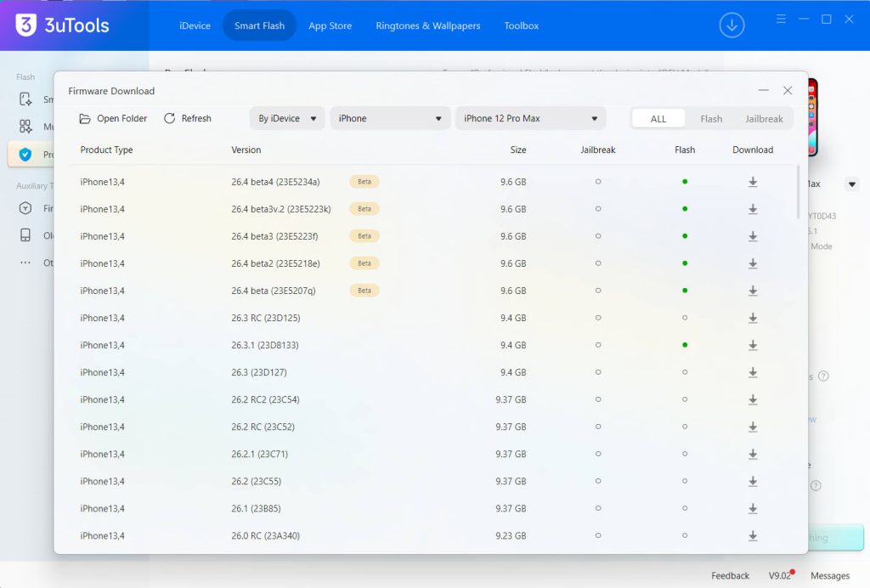Open the Smart Flash tab

coord(259,25)
